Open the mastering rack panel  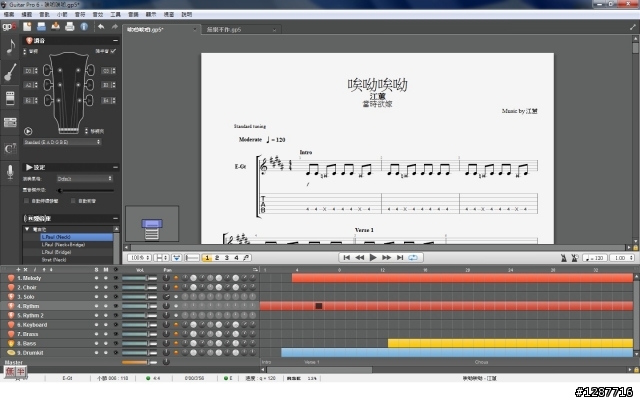[10, 122]
